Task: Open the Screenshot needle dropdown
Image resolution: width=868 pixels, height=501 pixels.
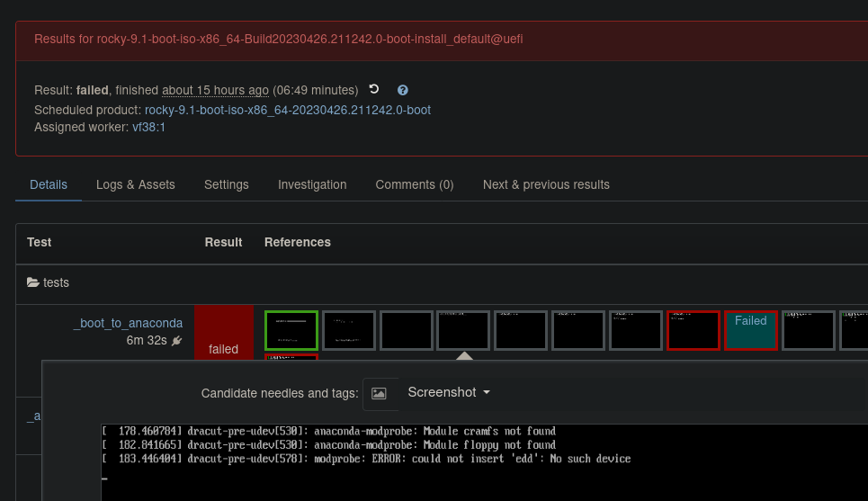Action: pos(449,392)
